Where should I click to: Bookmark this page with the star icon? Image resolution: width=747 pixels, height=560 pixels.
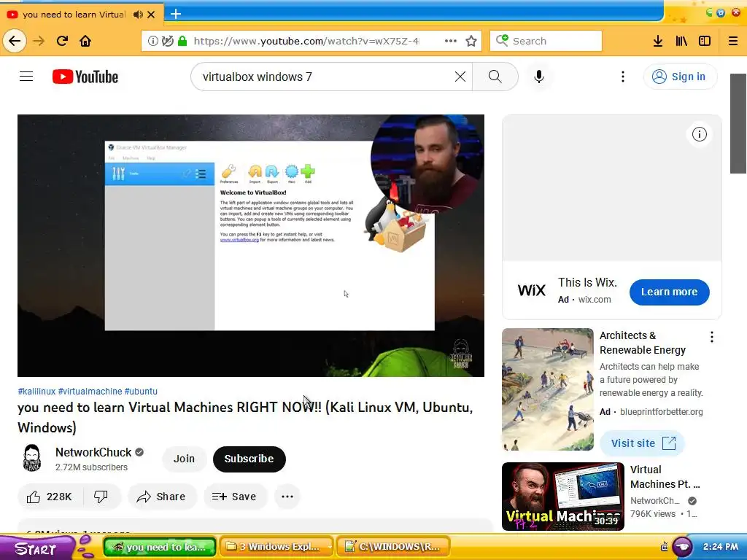471,41
